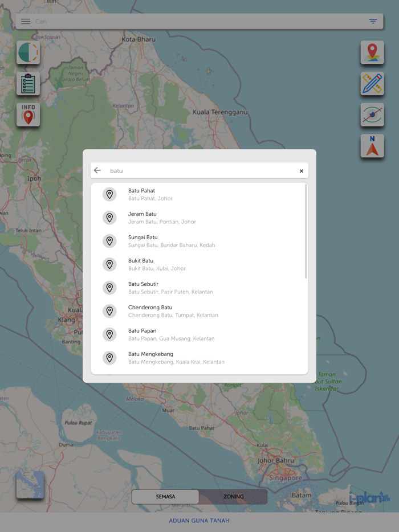This screenshot has width=399, height=532.
Task: Reset map orientation with north arrow
Action: (372, 146)
